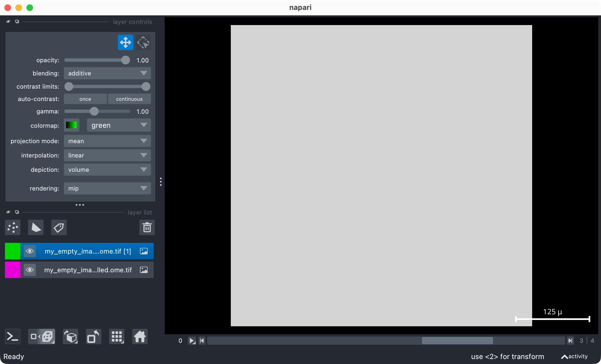Image resolution: width=601 pixels, height=364 pixels.
Task: Activate the transform layer tool
Action: [x=143, y=42]
